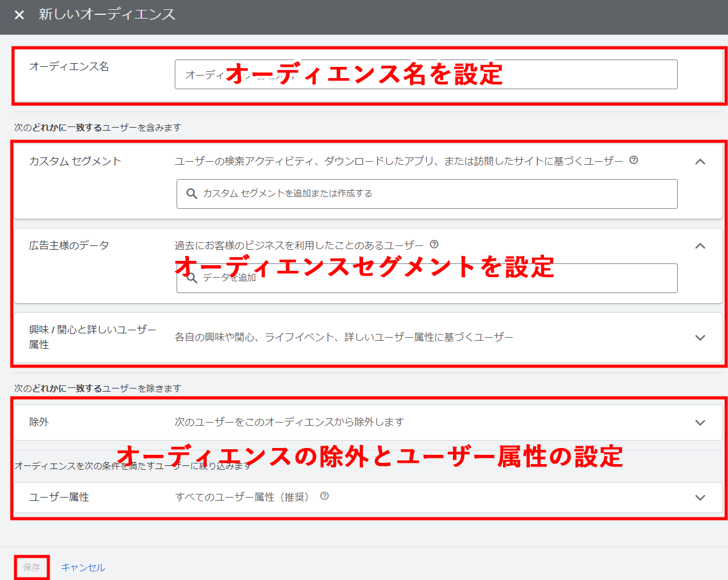Click the 広告主様のデータ section heading

pyautogui.click(x=69, y=245)
